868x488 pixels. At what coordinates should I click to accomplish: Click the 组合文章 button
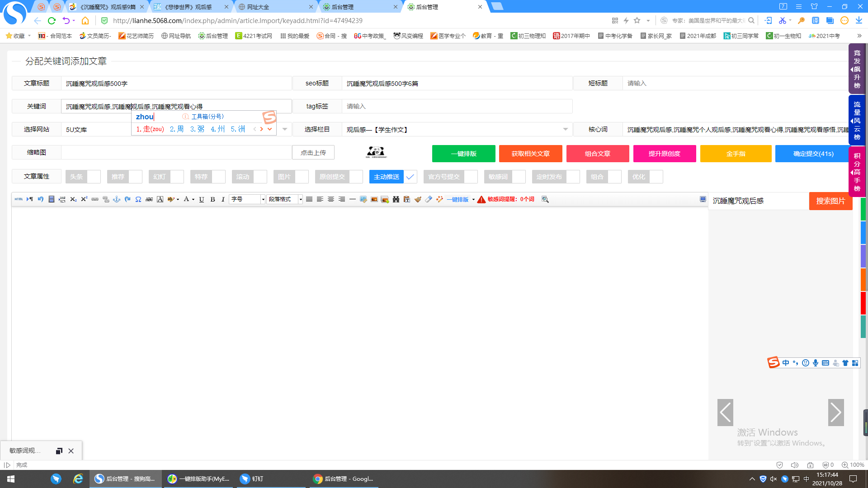click(598, 154)
